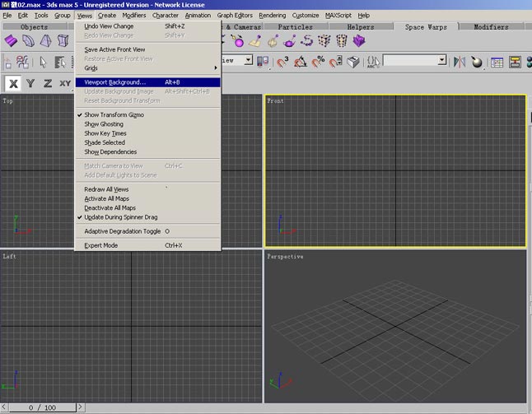Choose Expert Mode in Views menu
This screenshot has height=414, width=532.
[x=148, y=245]
